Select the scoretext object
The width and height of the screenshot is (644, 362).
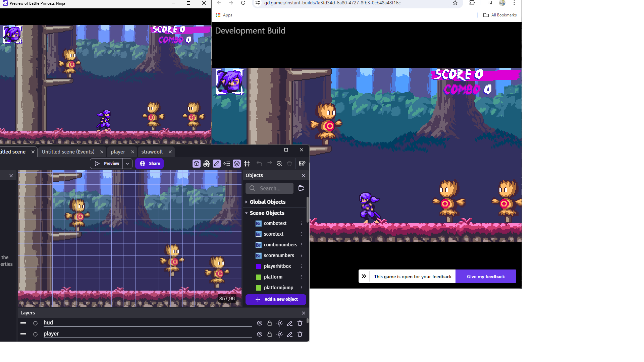273,234
